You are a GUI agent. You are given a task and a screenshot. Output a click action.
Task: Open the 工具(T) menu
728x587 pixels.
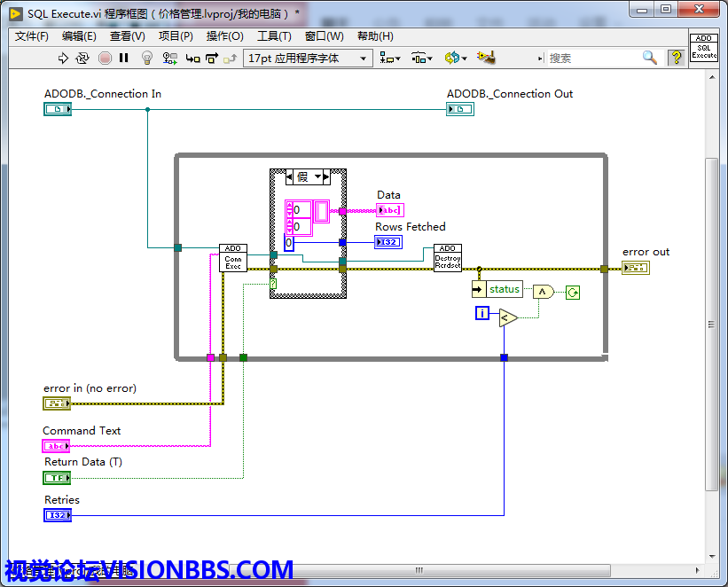click(274, 35)
